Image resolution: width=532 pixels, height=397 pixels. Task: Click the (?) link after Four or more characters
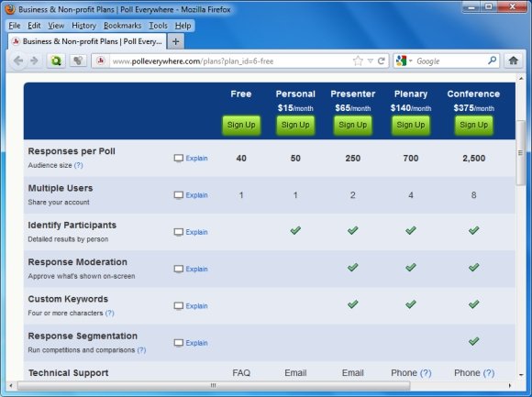pos(109,313)
